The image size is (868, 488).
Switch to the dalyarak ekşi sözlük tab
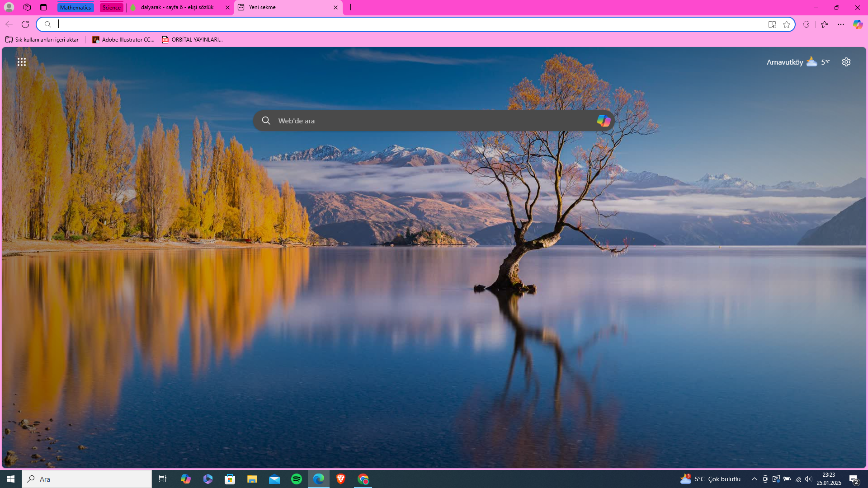[176, 7]
